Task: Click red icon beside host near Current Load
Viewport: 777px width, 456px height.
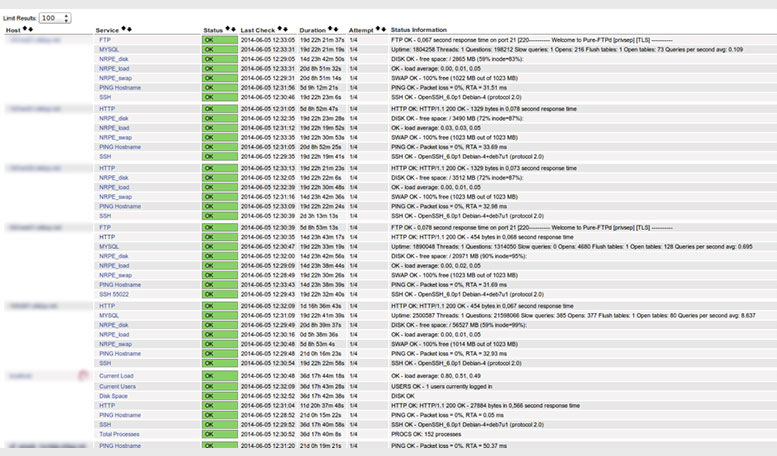Action: click(84, 375)
